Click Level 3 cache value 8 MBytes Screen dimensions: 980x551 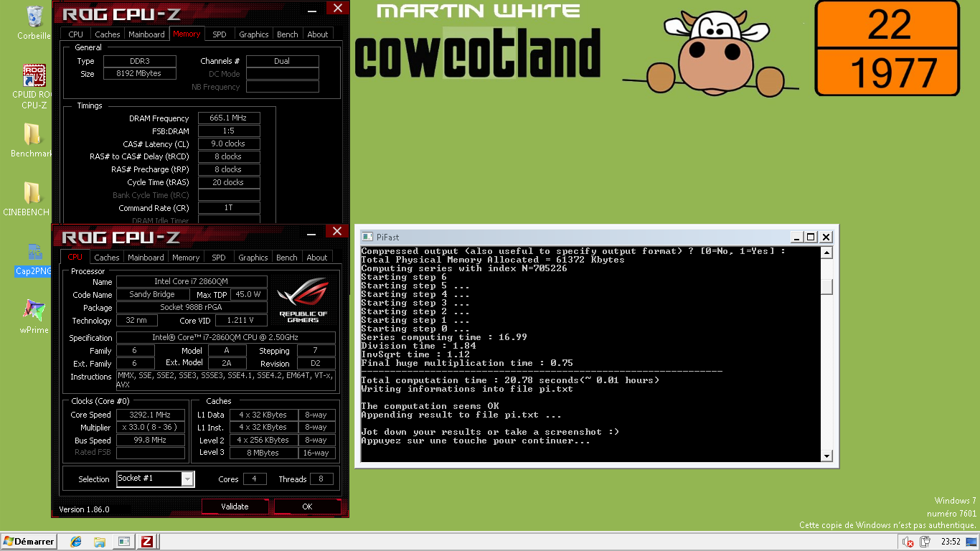(x=264, y=453)
